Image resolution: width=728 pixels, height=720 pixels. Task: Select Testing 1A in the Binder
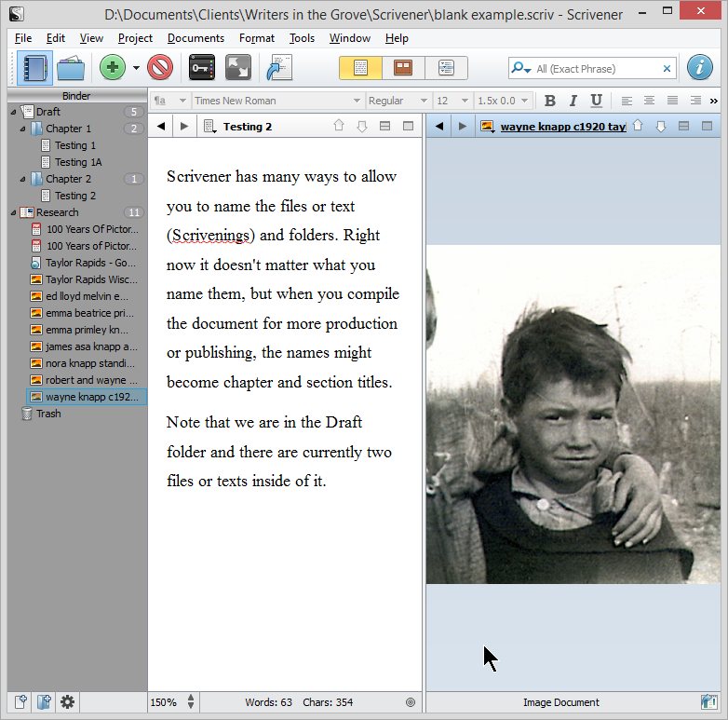coord(77,162)
